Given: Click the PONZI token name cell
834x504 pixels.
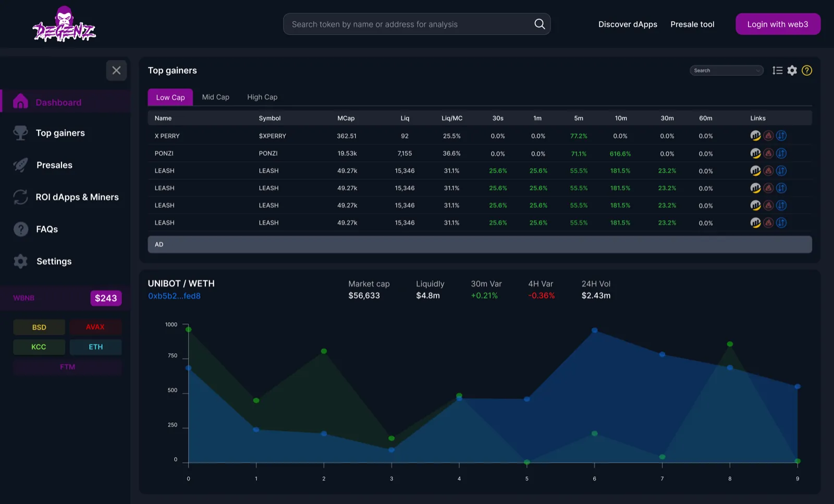Looking at the screenshot, I should click(x=164, y=153).
